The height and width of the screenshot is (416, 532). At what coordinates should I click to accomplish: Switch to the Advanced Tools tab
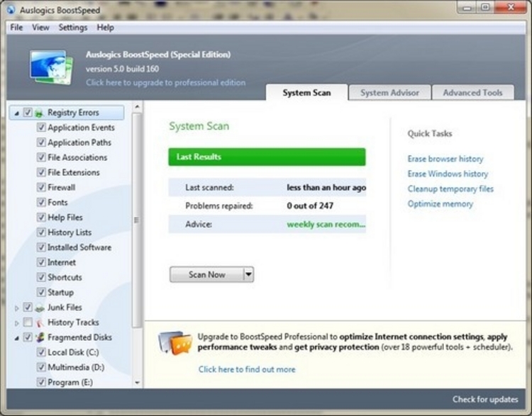[472, 93]
